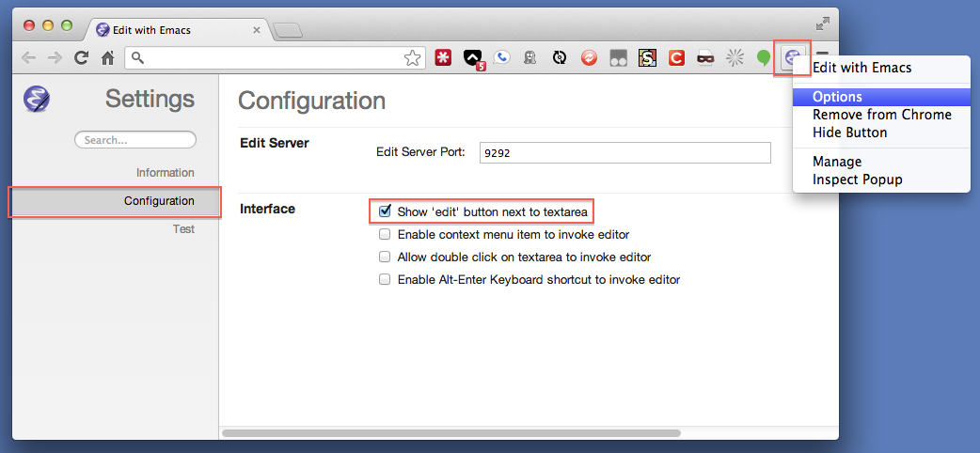Click the Settings search box
This screenshot has height=453, width=980.
(x=135, y=140)
